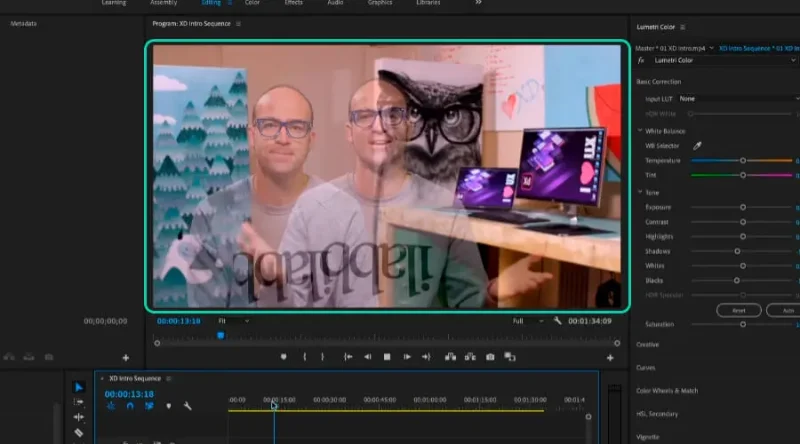This screenshot has height=444, width=800.
Task: Click the Mark In bracket button
Action: pos(305,357)
